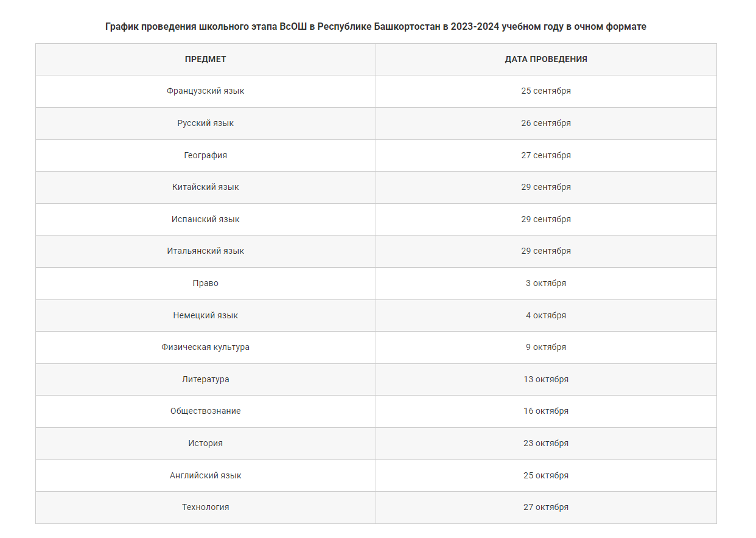The image size is (756, 538).
Task: Select the История subject cell
Action: pos(206,444)
